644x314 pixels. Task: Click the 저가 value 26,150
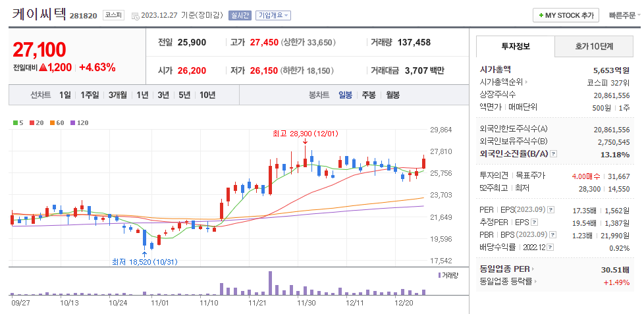tap(264, 70)
